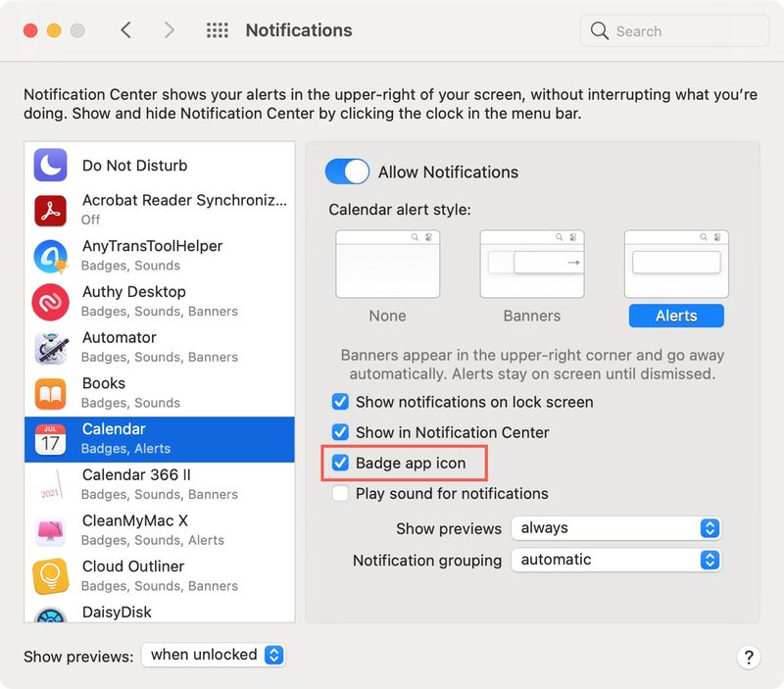Click in the Search field

(674, 31)
